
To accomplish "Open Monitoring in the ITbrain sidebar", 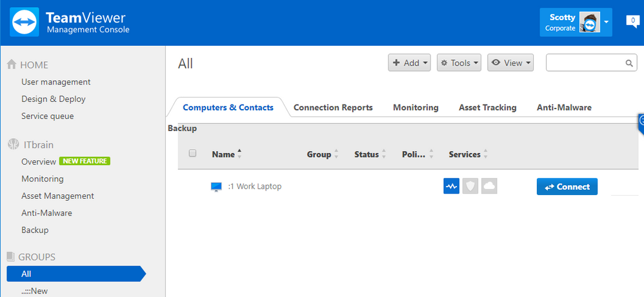I will [x=43, y=179].
